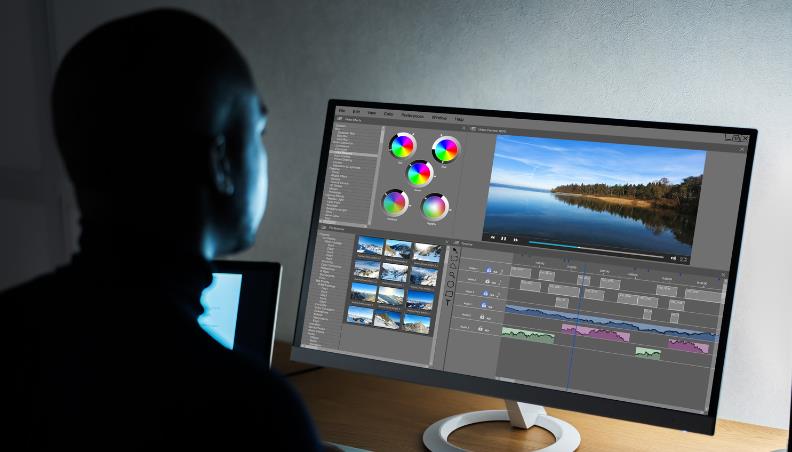Select the rightmost pink audio clip
The height and width of the screenshot is (452, 792).
[x=688, y=346]
